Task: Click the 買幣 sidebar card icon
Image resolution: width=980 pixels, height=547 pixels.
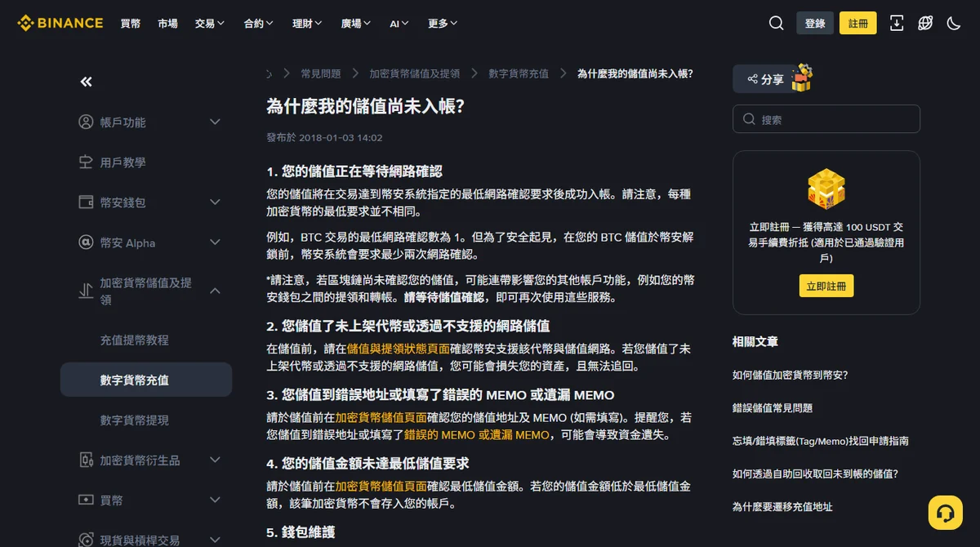Action: pyautogui.click(x=86, y=500)
